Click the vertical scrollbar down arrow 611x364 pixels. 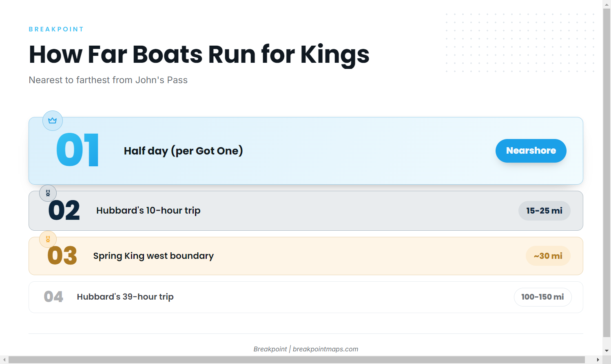coord(607,351)
